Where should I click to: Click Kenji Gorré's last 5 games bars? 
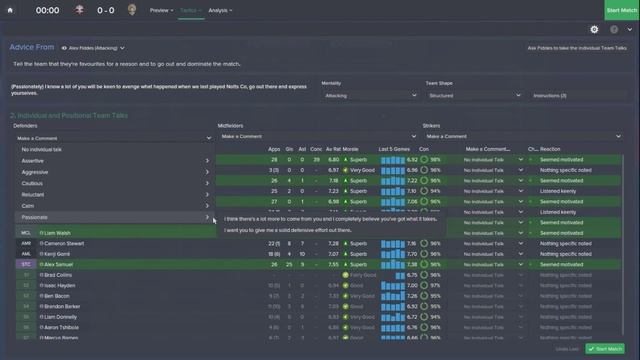click(393, 254)
